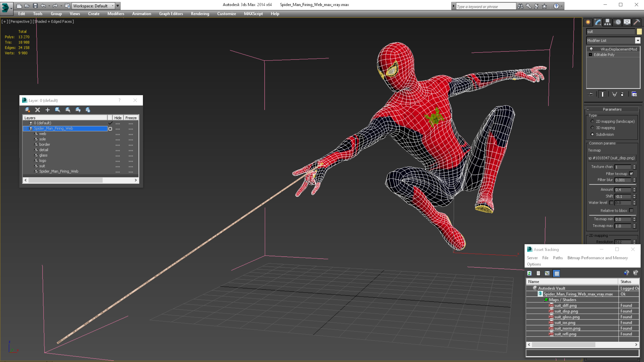The height and width of the screenshot is (362, 644).
Task: Click the suit object color swatch
Action: tap(639, 32)
